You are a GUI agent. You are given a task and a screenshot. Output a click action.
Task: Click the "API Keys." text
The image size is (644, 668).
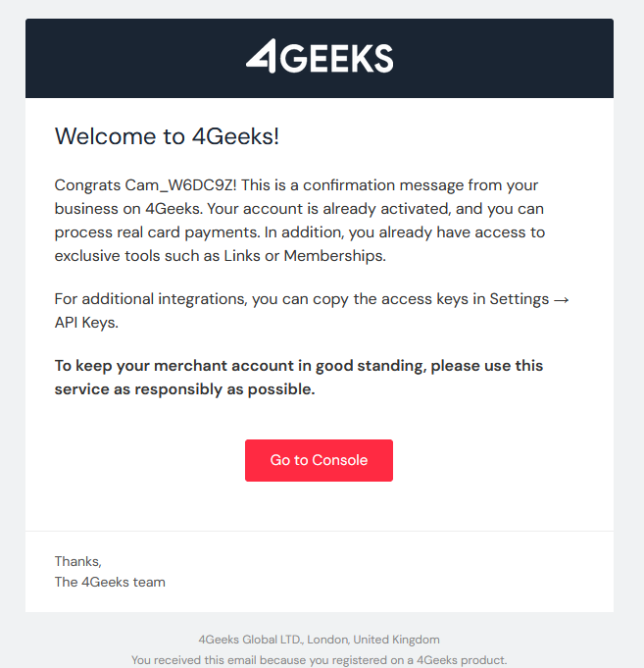[x=86, y=323]
